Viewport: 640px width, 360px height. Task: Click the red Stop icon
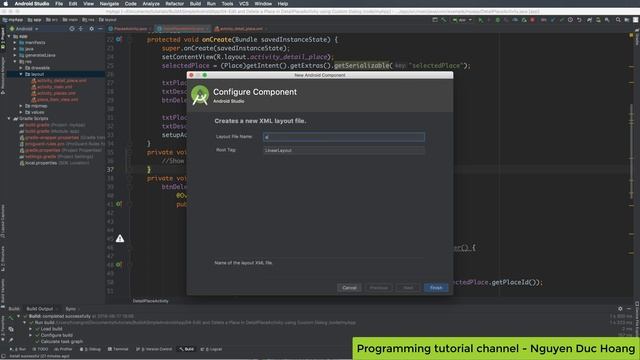533,20
